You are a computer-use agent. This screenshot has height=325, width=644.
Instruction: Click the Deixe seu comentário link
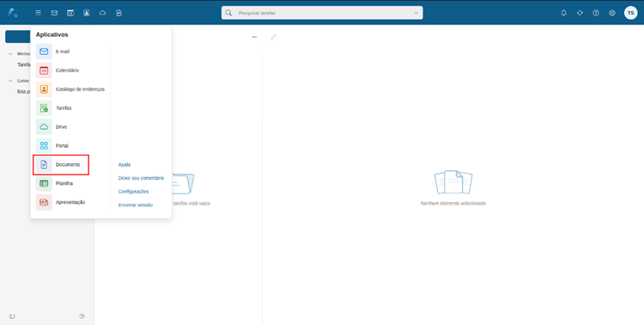(141, 178)
